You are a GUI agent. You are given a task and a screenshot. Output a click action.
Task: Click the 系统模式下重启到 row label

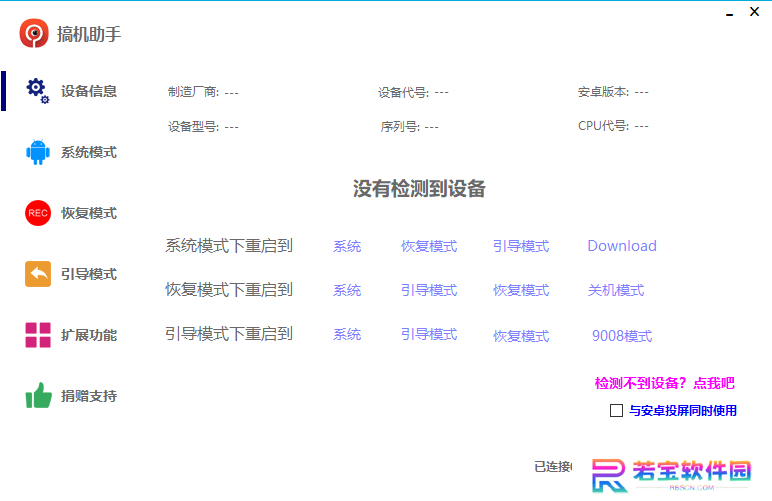[229, 246]
